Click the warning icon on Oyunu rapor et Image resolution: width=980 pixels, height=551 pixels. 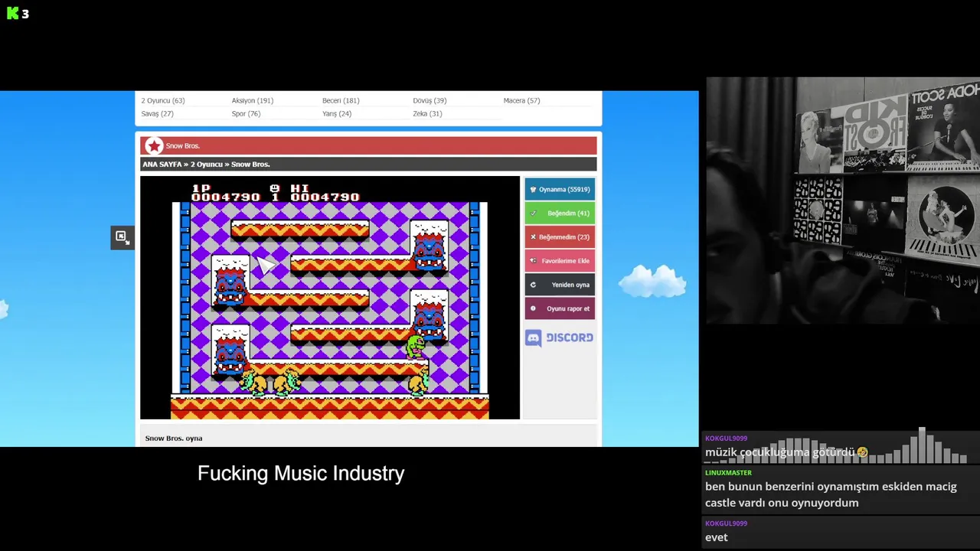coord(534,308)
